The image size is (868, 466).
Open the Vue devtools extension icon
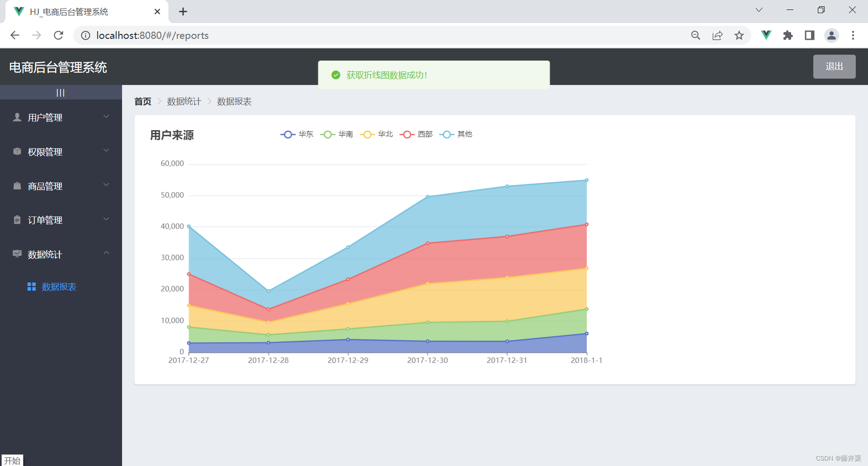click(766, 35)
